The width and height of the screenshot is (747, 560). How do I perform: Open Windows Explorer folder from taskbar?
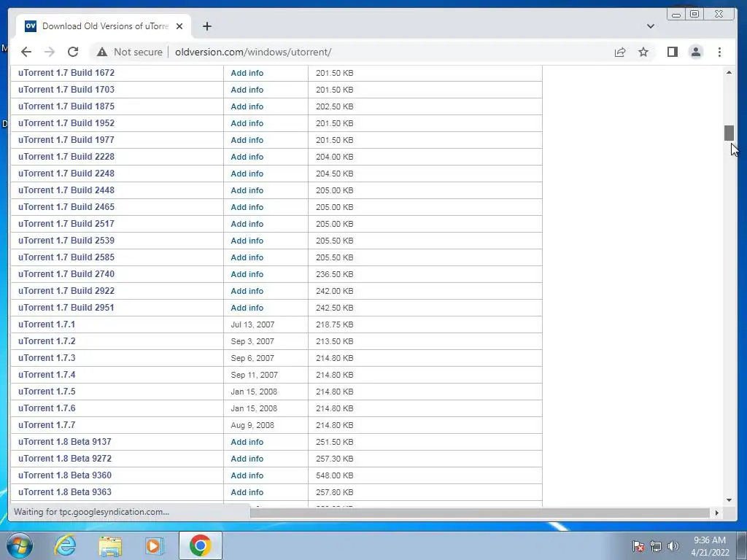(110, 545)
